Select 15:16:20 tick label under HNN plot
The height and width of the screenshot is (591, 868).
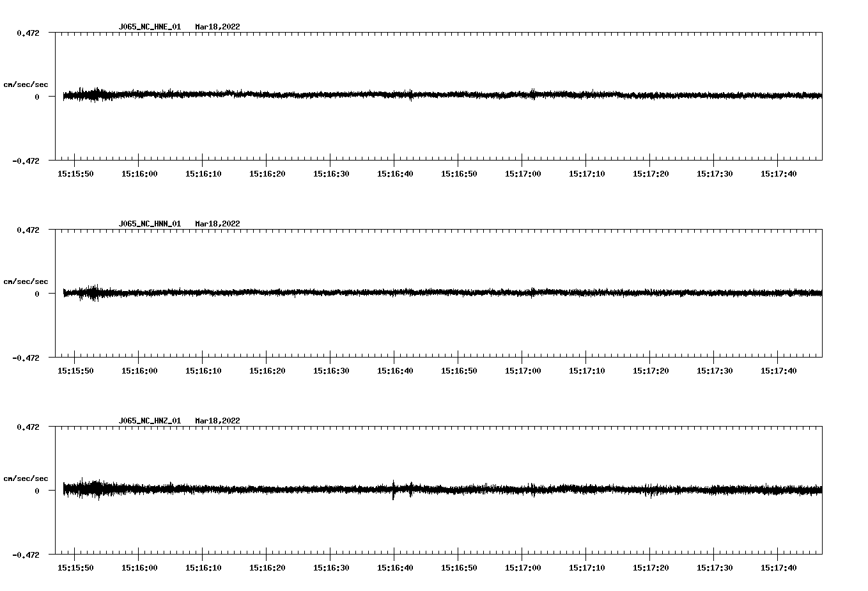point(267,371)
